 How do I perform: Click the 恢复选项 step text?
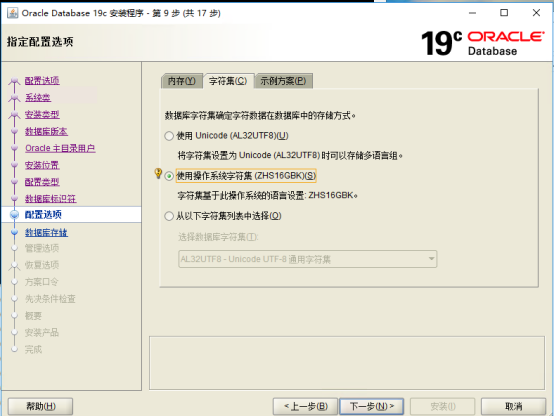[x=42, y=265]
